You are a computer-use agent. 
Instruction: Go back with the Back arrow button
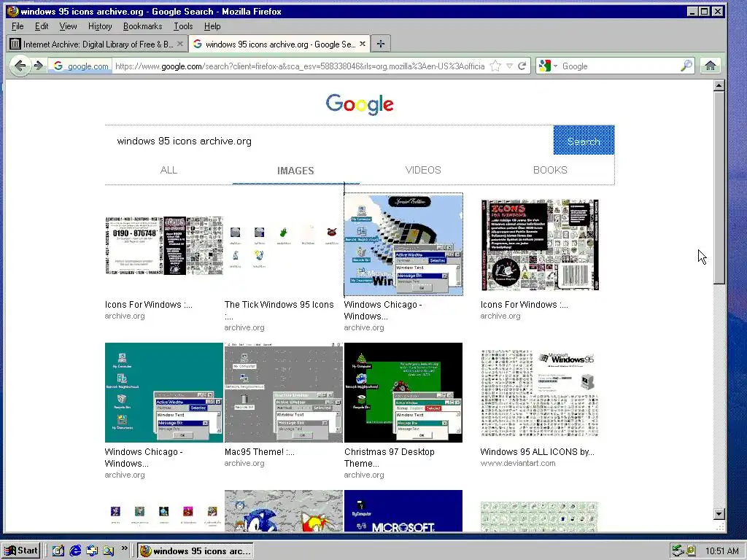coord(20,66)
